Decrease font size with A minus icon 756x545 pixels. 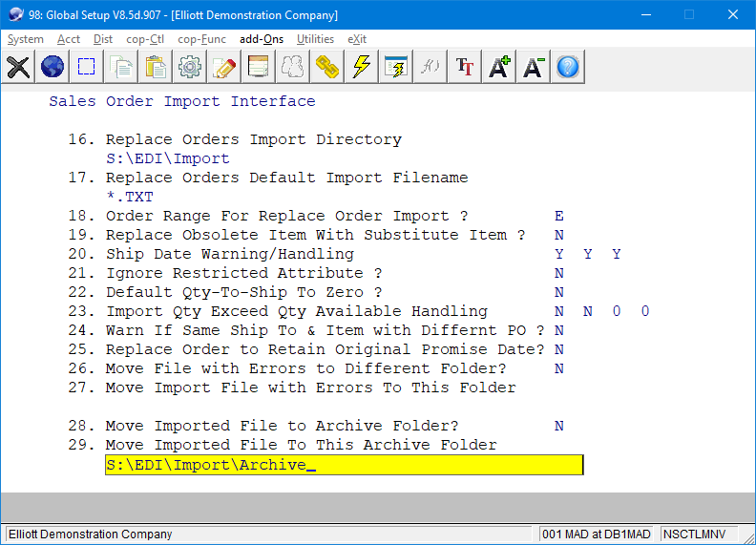[x=534, y=67]
